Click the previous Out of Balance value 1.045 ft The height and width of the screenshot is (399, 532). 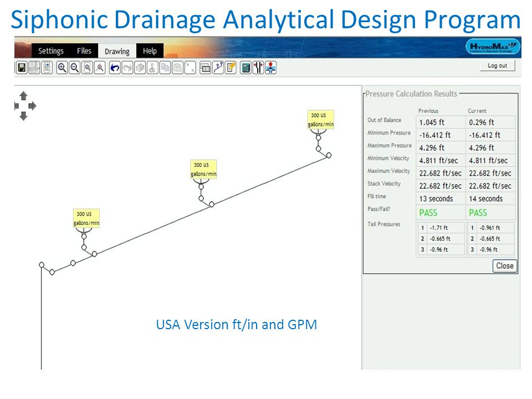pyautogui.click(x=441, y=122)
